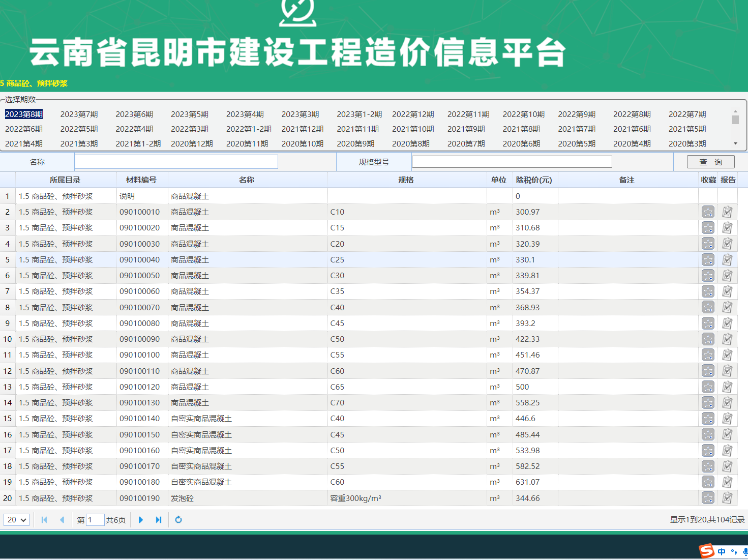Favorite the C65 row 090100120
Screen dimensions: 748x560
click(708, 387)
